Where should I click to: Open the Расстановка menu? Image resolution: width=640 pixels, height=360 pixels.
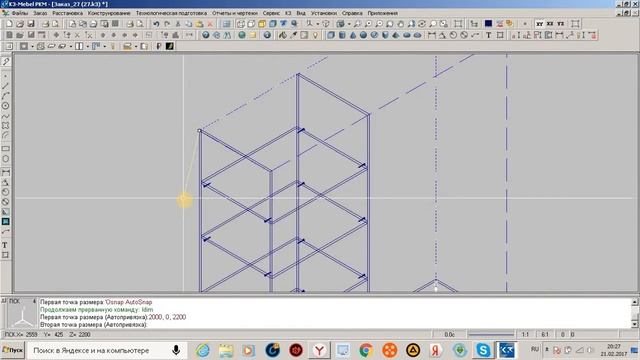[x=67, y=13]
